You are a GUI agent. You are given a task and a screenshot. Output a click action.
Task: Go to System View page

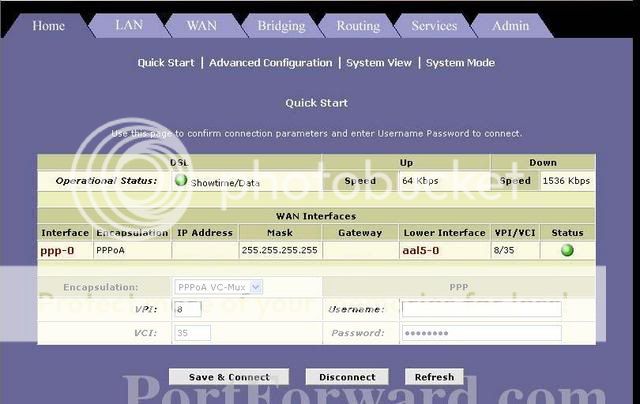[x=379, y=63]
